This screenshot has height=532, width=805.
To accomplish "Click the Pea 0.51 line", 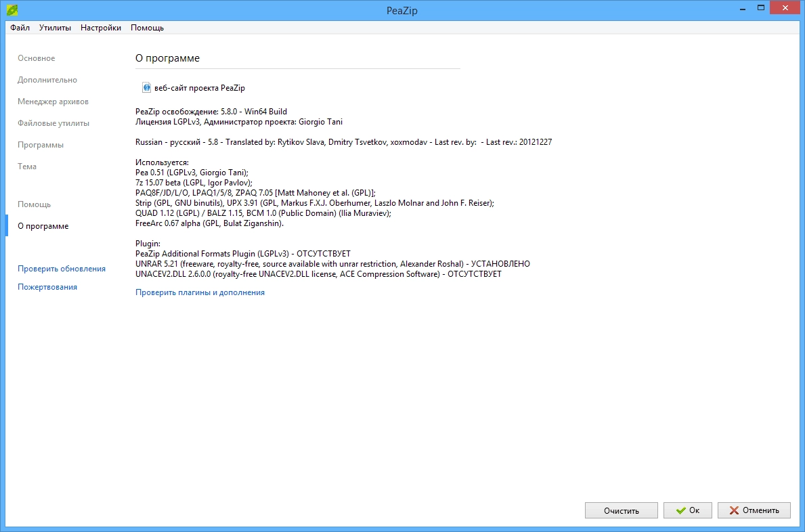I will tap(192, 173).
